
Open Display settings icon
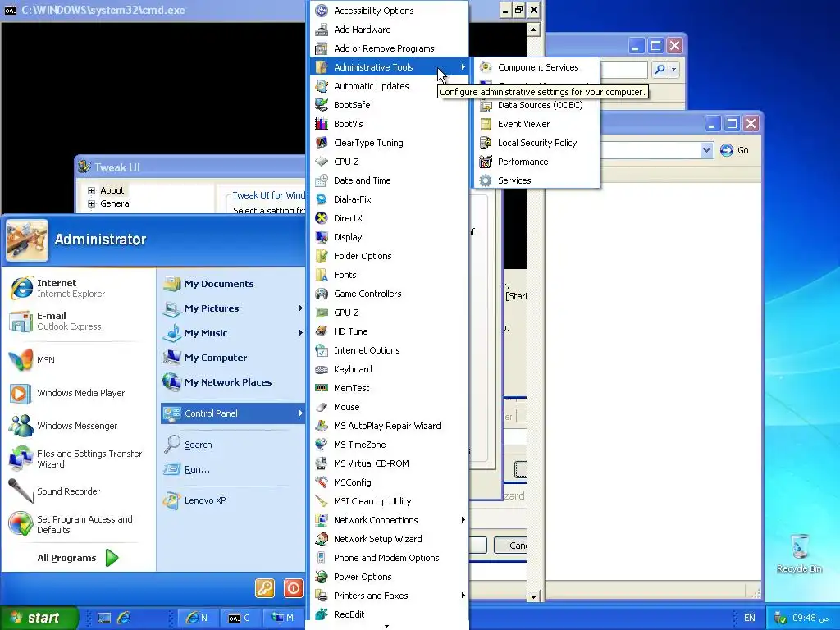click(322, 237)
